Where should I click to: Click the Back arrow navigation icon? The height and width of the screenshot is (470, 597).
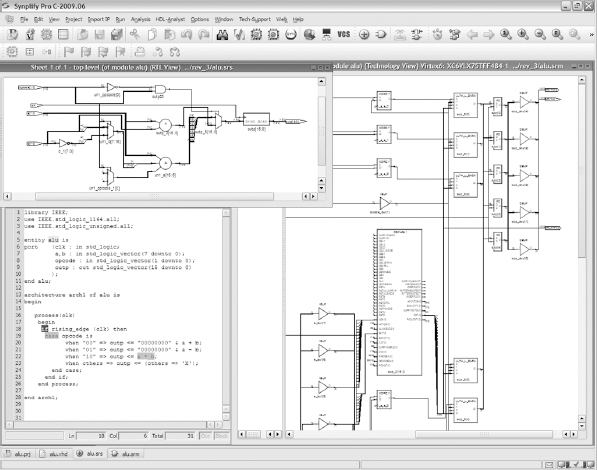click(x=472, y=35)
